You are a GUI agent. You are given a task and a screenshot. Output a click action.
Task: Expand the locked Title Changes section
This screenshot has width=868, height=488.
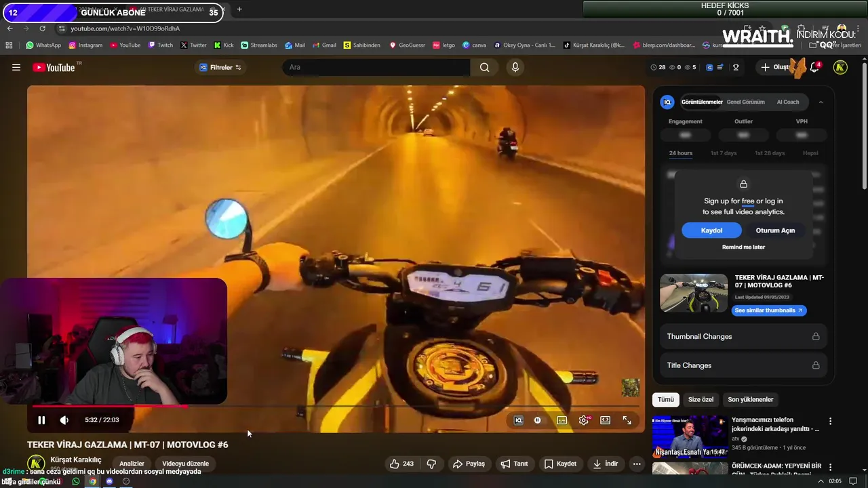[x=743, y=365]
